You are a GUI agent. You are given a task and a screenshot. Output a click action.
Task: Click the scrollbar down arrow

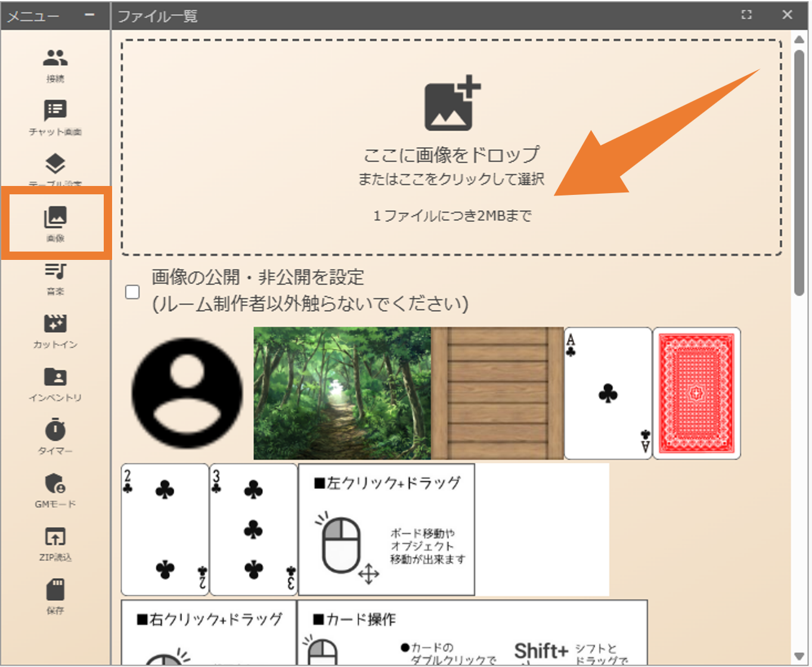799,656
